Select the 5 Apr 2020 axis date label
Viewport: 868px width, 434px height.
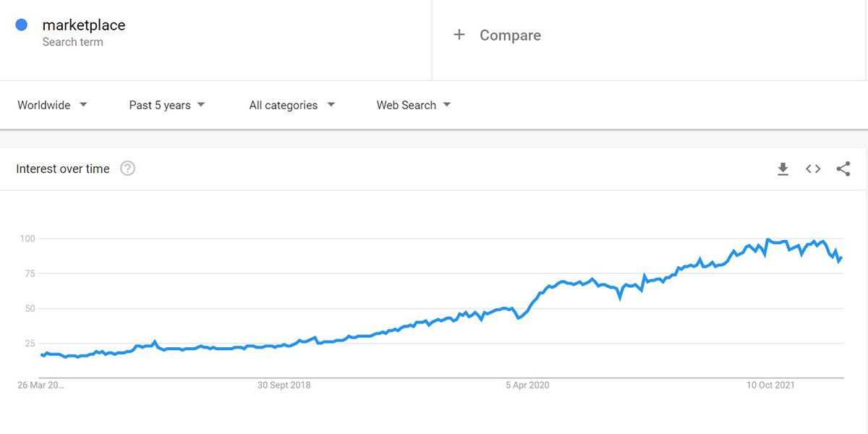pos(527,385)
